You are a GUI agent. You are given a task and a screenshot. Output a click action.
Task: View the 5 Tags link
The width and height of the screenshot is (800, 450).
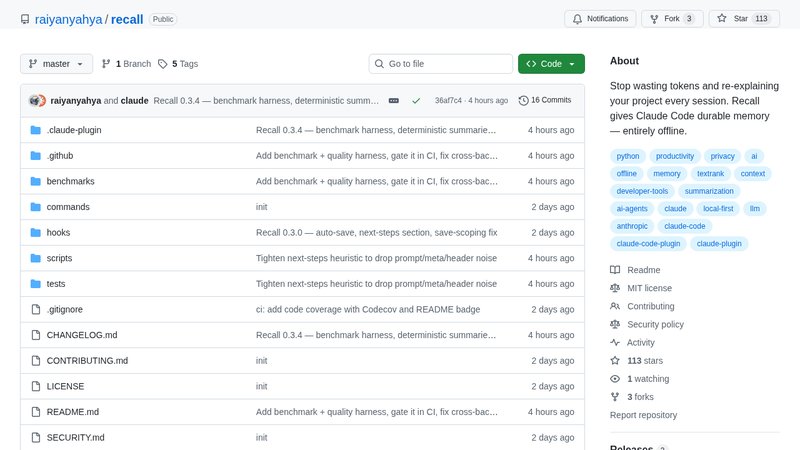(x=178, y=64)
